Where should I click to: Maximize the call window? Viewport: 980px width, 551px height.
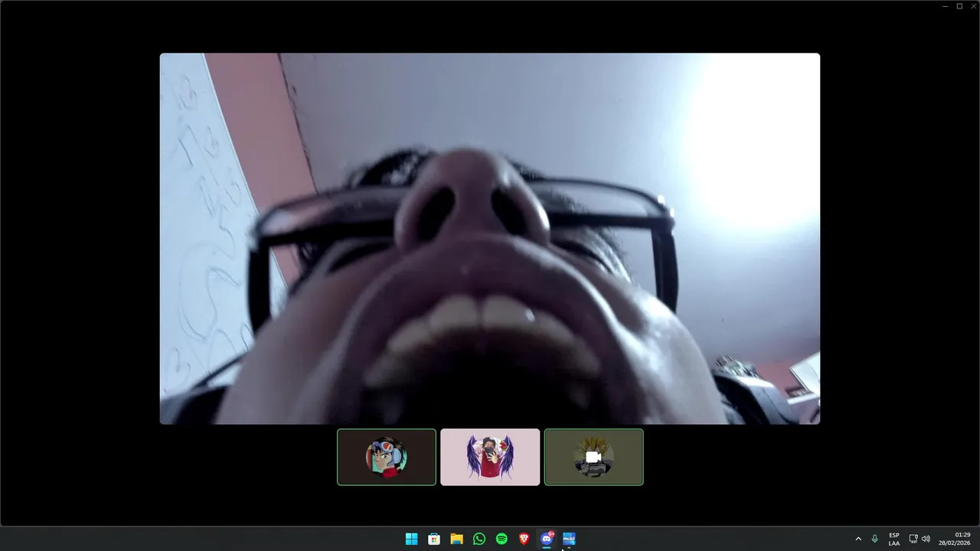pyautogui.click(x=959, y=6)
